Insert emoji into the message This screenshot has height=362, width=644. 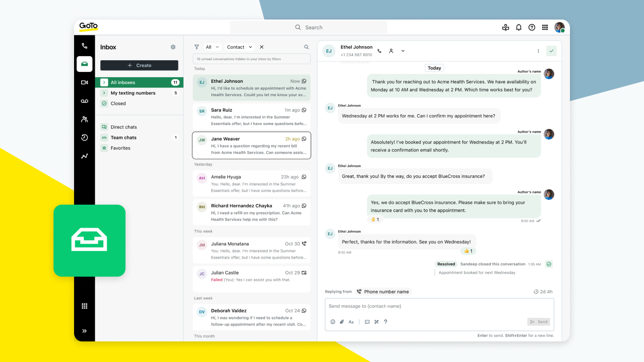(x=333, y=322)
